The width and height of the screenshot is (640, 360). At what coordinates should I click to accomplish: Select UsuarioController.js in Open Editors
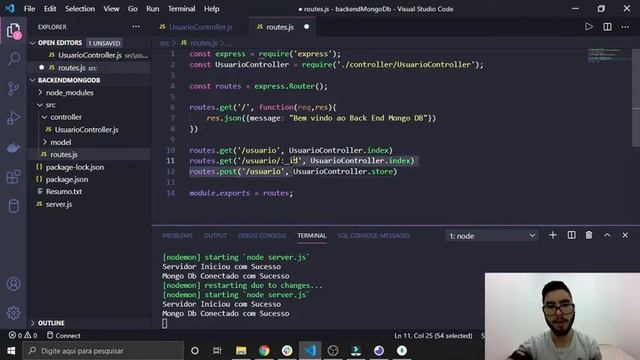[x=98, y=55]
